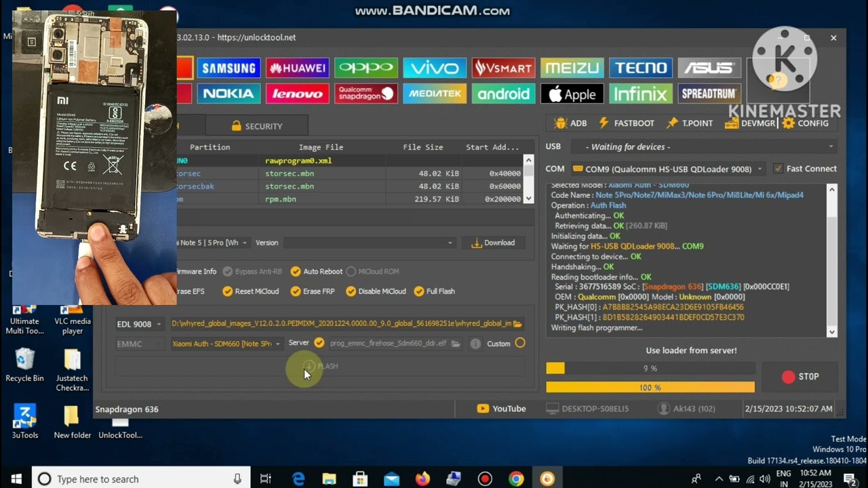The width and height of the screenshot is (868, 488).
Task: Select the Vsmart brand tile
Action: point(503,68)
